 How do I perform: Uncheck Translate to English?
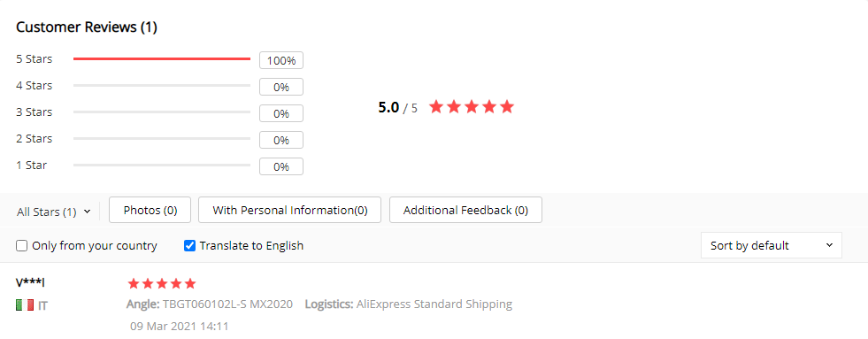pyautogui.click(x=189, y=245)
